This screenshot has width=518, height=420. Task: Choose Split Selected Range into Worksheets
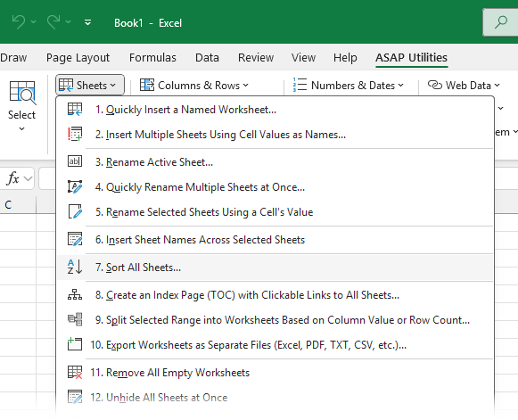275,320
